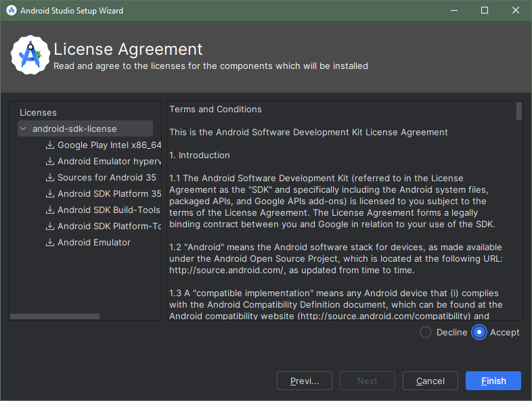The height and width of the screenshot is (401, 532).
Task: Click the Android Studio logo in header
Action: [x=30, y=55]
